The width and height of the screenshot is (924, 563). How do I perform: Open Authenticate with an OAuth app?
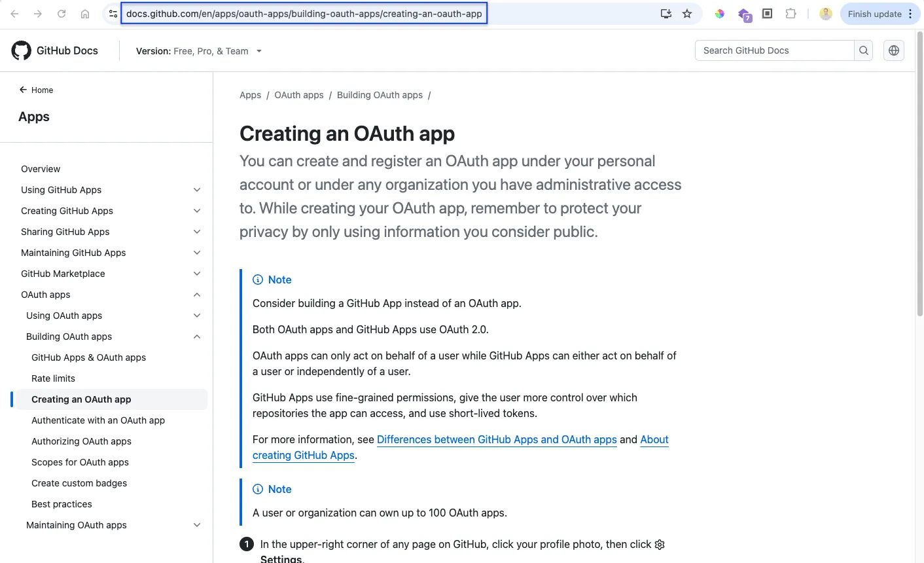coord(98,420)
